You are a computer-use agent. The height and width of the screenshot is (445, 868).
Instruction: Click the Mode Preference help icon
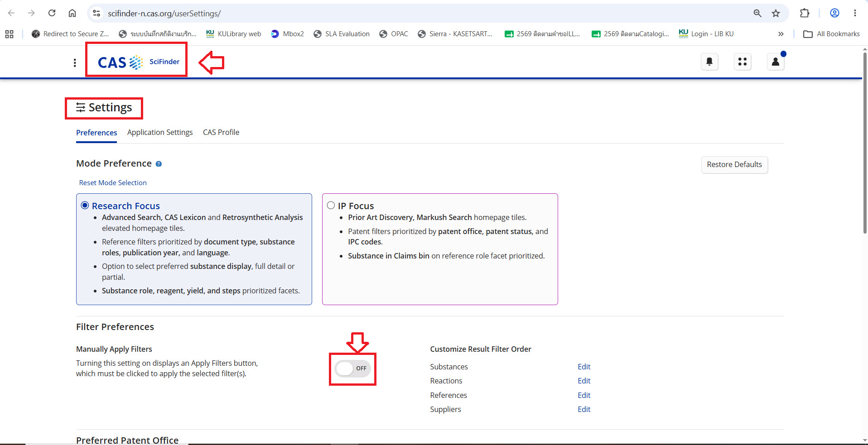pyautogui.click(x=159, y=164)
